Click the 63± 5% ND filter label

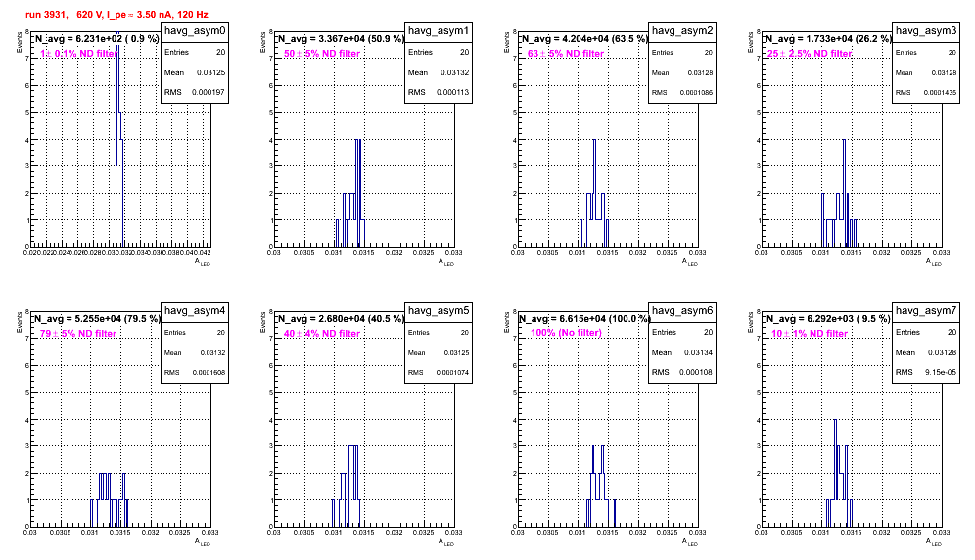point(566,54)
